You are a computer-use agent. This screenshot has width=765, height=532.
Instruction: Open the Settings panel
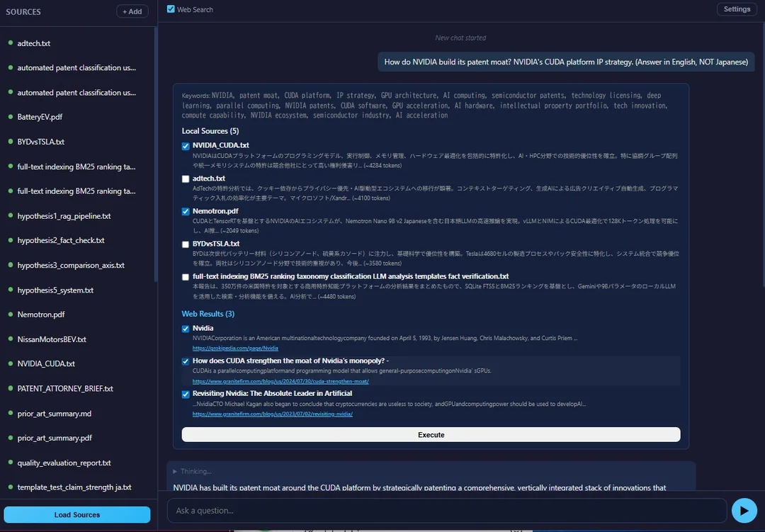[737, 9]
